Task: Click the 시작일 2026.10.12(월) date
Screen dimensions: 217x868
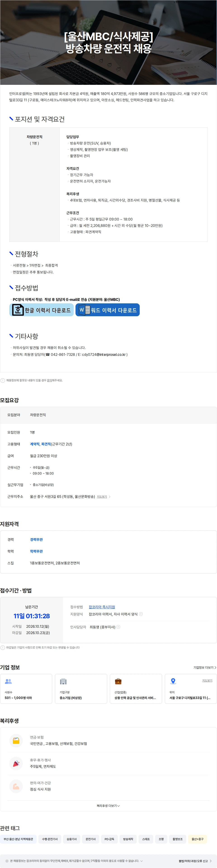Action: click(x=38, y=626)
